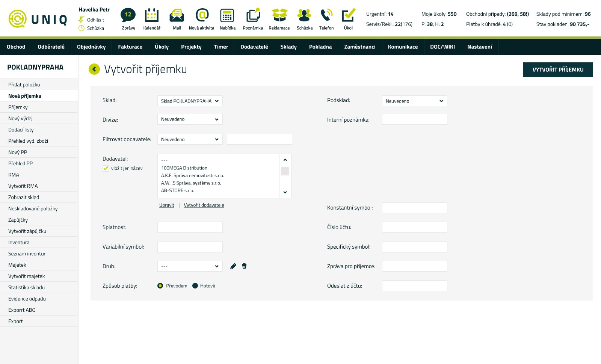The width and height of the screenshot is (601, 364).
Task: Delete the Druh using the trash icon
Action: pos(244,266)
